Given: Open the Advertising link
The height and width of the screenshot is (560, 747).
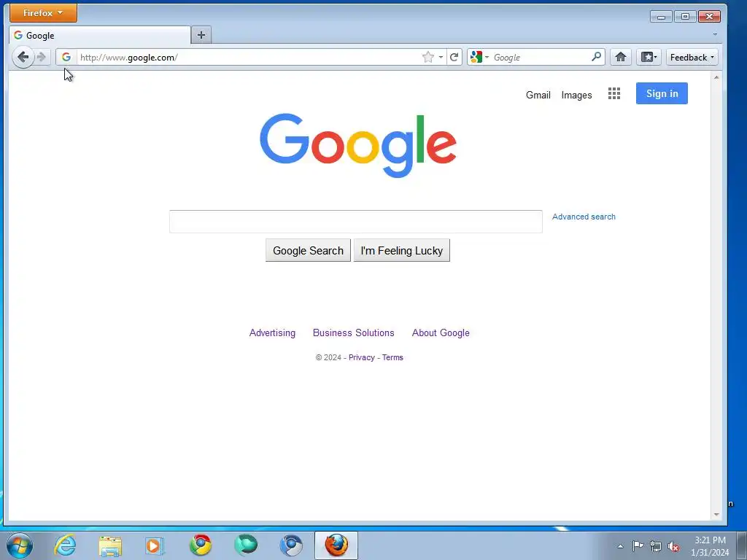Looking at the screenshot, I should 272,332.
